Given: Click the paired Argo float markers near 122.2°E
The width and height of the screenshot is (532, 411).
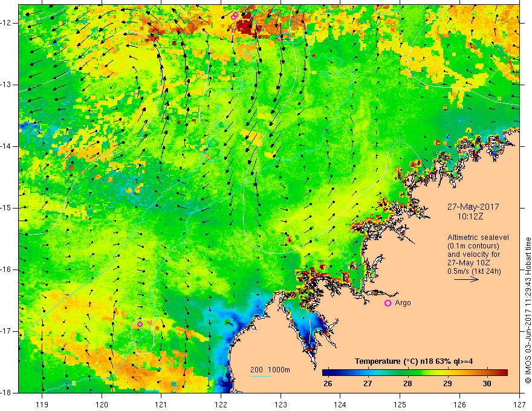Looking at the screenshot, I should [x=235, y=16].
